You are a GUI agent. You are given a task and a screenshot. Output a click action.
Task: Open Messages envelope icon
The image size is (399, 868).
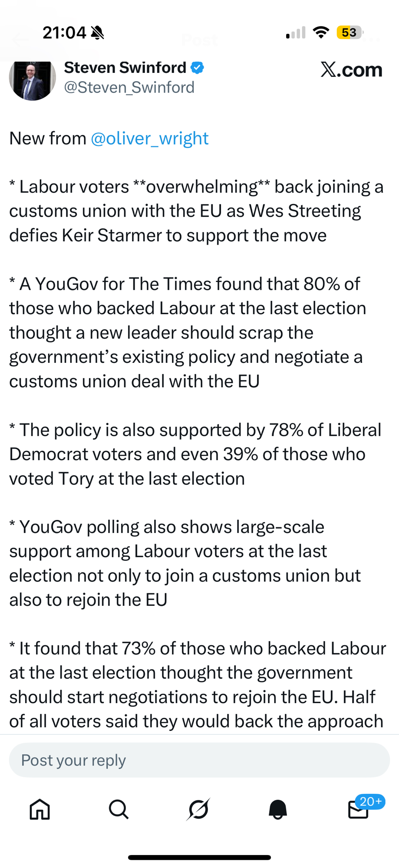(x=359, y=809)
